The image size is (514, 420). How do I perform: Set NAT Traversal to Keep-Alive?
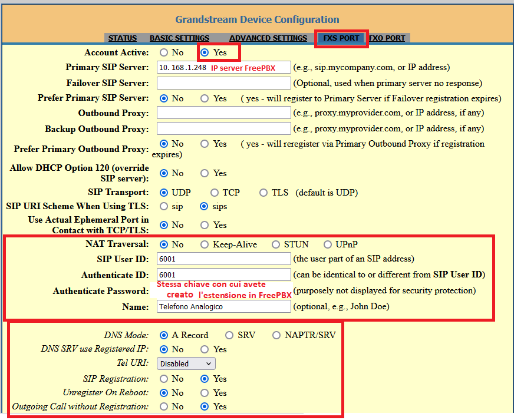coord(205,244)
